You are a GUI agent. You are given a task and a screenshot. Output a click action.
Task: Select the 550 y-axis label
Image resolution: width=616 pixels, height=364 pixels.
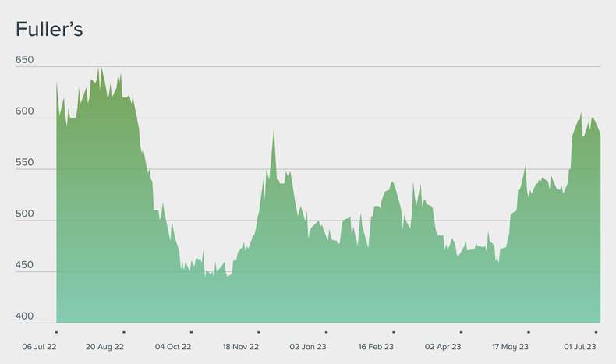coord(24,162)
